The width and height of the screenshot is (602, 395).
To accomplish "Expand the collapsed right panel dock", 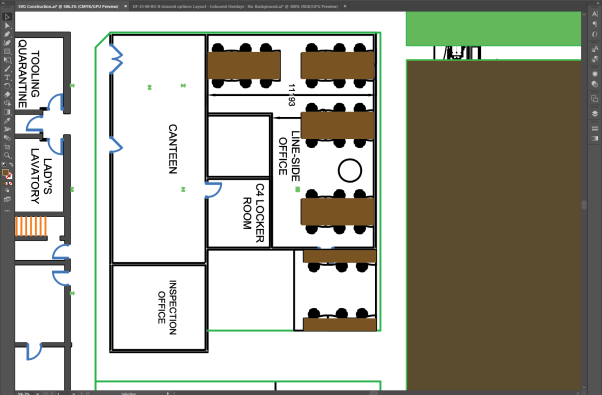I will point(597,2).
